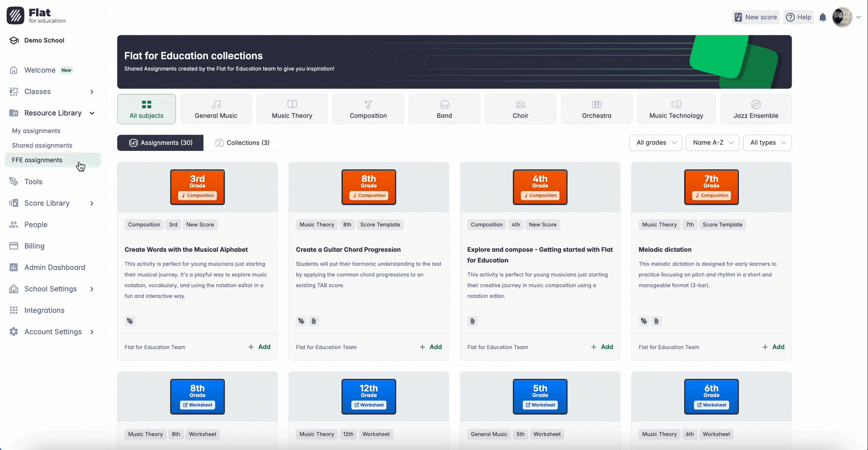Click the People icon in sidebar
Screen dimensions: 868x450
pyautogui.click(x=14, y=225)
